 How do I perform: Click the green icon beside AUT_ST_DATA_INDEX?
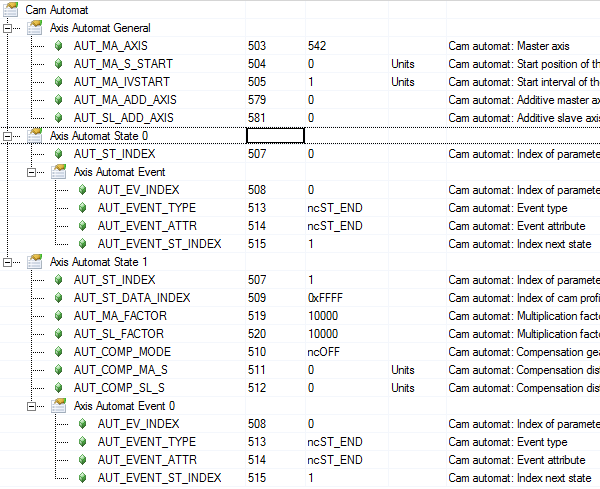(x=59, y=297)
